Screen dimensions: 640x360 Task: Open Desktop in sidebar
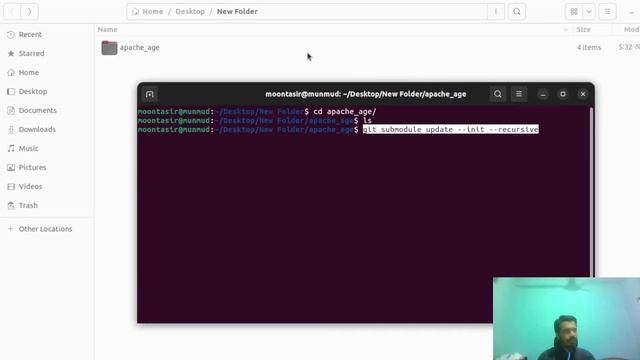(x=47, y=91)
